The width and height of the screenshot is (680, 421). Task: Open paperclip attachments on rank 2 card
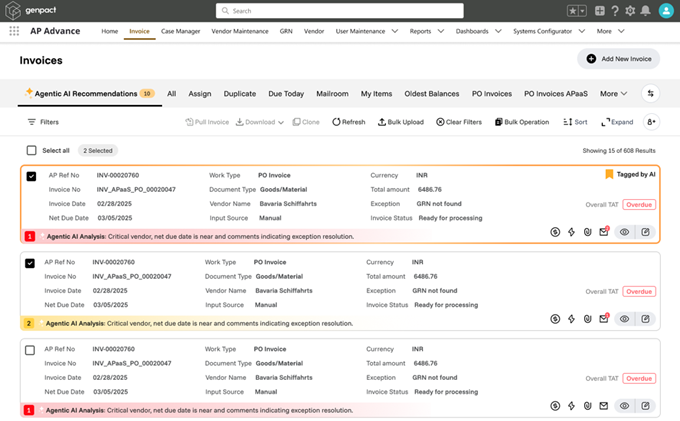587,319
